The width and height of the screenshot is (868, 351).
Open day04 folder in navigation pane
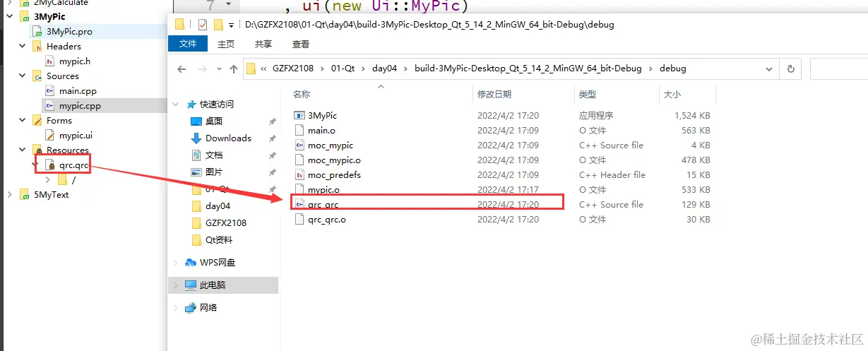pyautogui.click(x=218, y=206)
